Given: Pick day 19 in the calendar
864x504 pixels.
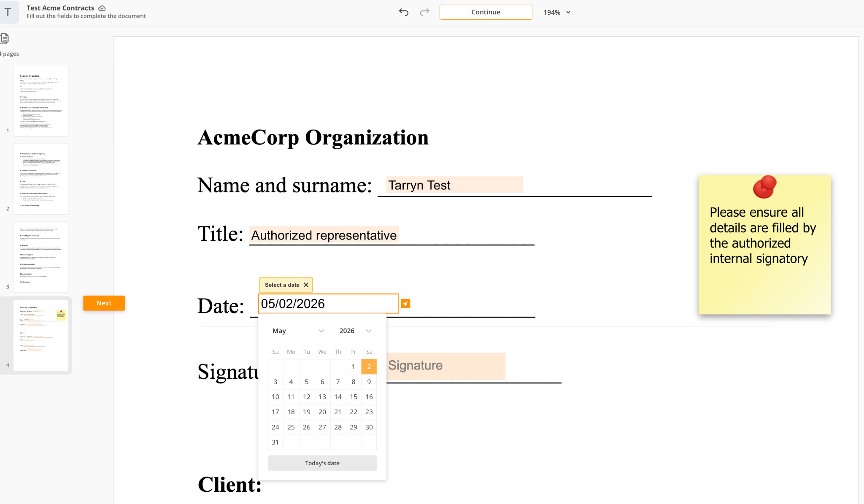Looking at the screenshot, I should [307, 412].
